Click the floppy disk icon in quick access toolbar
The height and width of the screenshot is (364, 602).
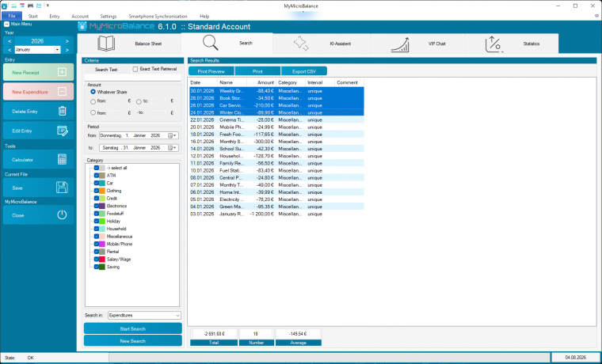tap(39, 6)
